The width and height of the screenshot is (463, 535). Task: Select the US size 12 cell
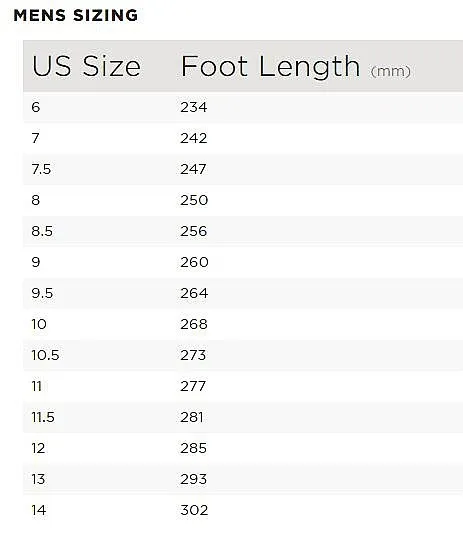point(38,449)
